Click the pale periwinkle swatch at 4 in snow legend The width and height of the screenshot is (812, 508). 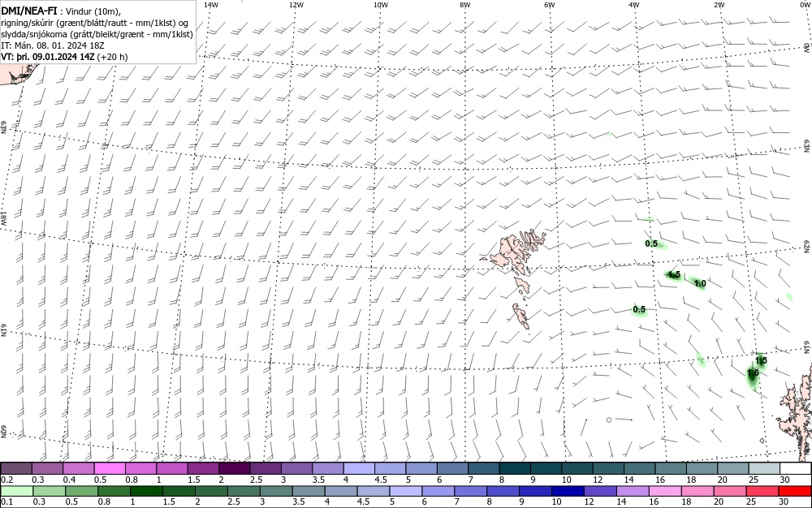(x=360, y=469)
